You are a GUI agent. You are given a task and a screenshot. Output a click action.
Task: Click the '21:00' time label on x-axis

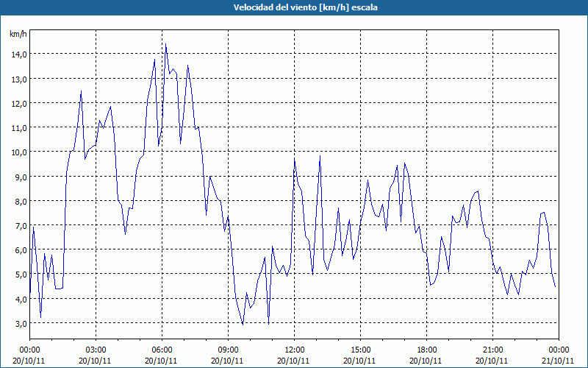492,350
